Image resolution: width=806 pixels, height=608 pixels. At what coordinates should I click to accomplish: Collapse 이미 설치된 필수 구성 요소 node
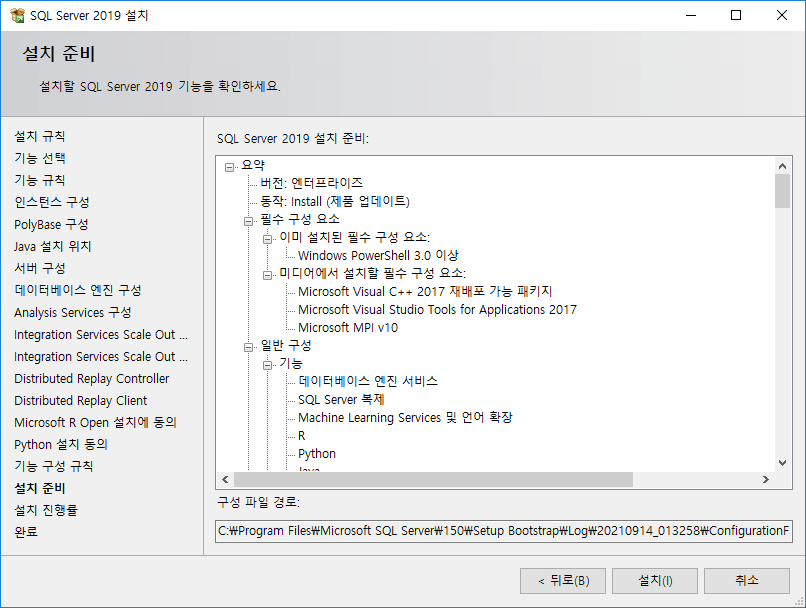[267, 239]
